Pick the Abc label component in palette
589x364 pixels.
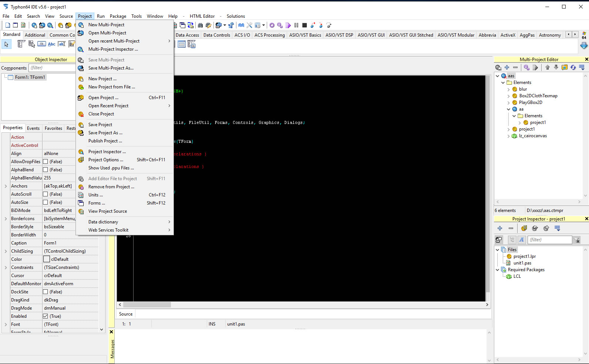(52, 44)
